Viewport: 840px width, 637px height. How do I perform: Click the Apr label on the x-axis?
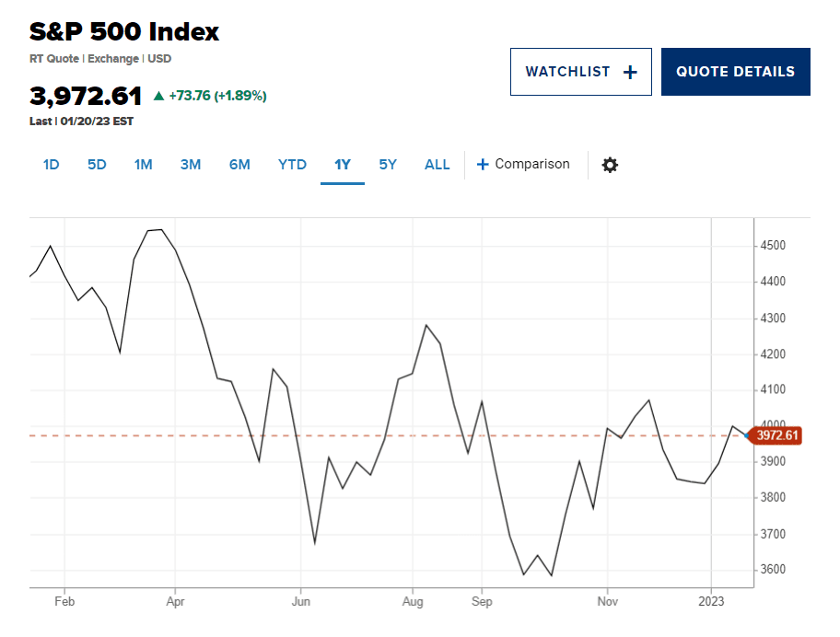point(175,602)
